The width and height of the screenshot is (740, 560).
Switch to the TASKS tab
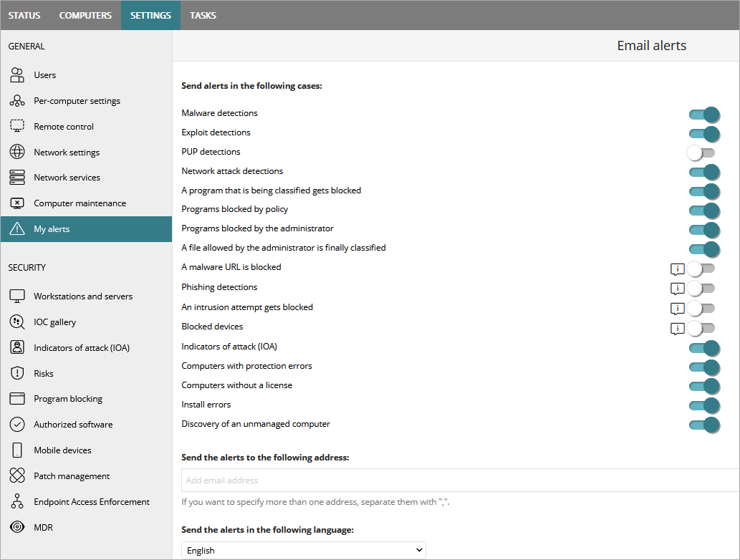point(203,14)
